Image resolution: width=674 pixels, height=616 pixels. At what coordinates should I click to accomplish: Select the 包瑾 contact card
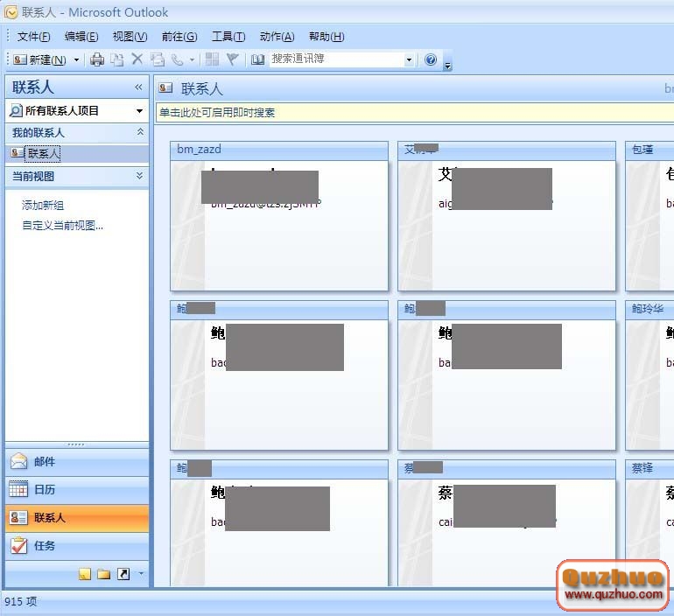[649, 216]
